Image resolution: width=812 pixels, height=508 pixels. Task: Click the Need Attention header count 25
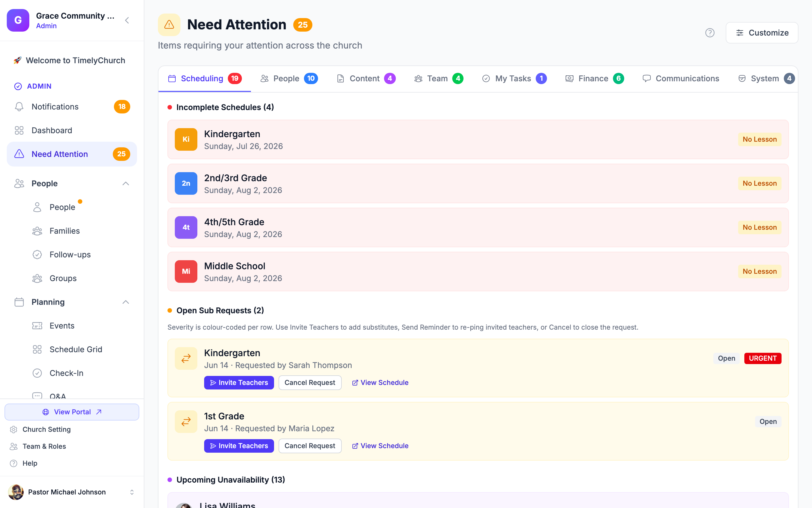[302, 25]
